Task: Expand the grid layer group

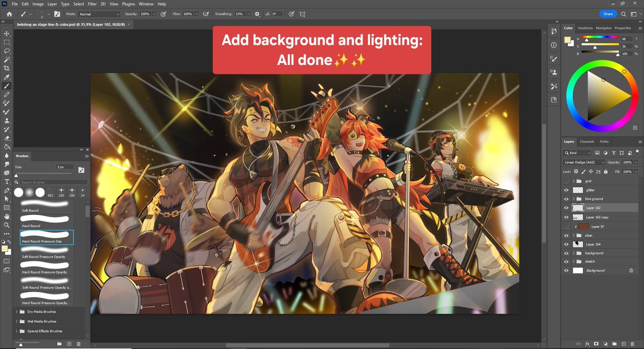Action: tap(574, 181)
